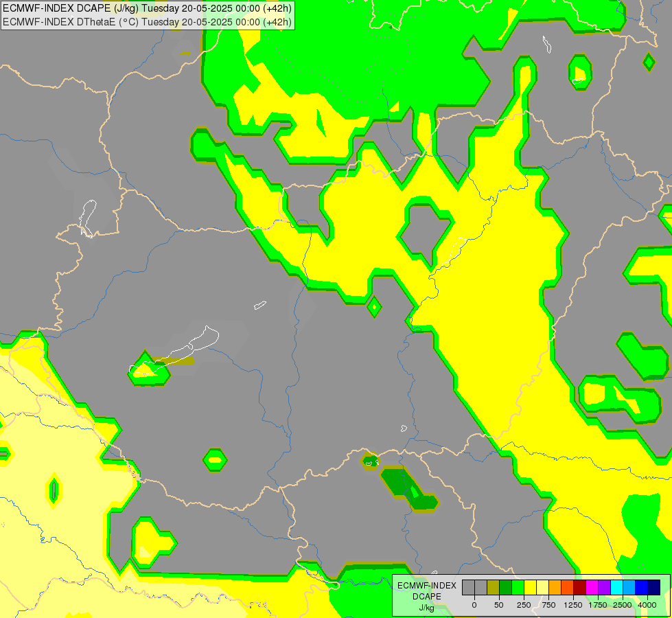672x618 pixels.
Task: Click the legend label ECMWF-INDEX
Action: click(x=427, y=586)
